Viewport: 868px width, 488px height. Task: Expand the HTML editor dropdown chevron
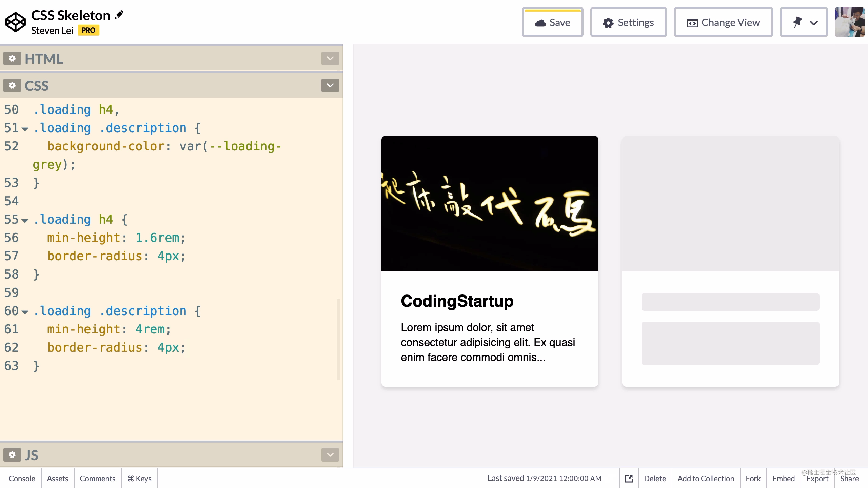pos(330,58)
